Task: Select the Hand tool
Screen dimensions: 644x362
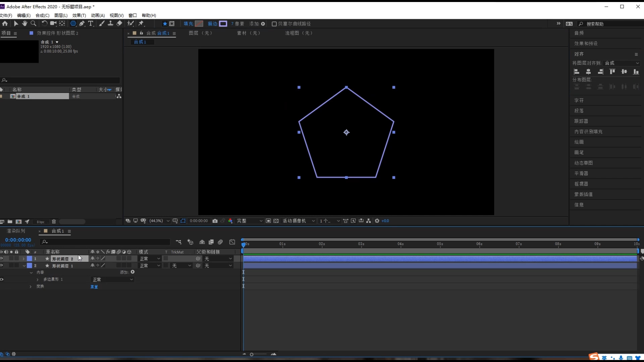Action: coord(24,23)
